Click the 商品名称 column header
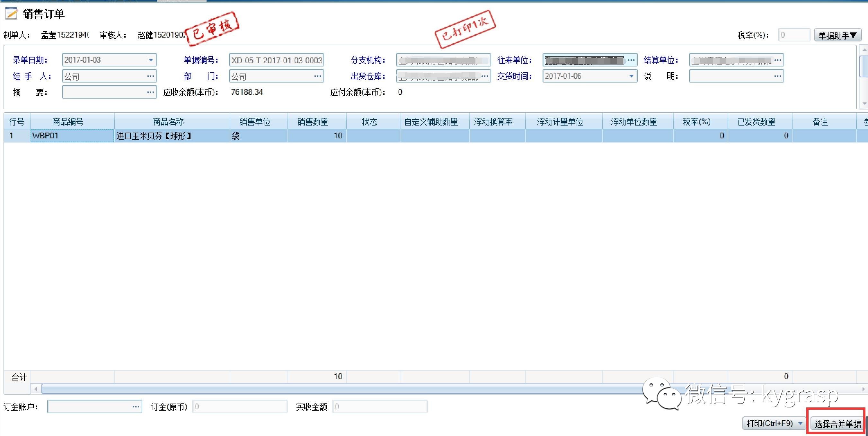The height and width of the screenshot is (436, 868). click(x=168, y=122)
